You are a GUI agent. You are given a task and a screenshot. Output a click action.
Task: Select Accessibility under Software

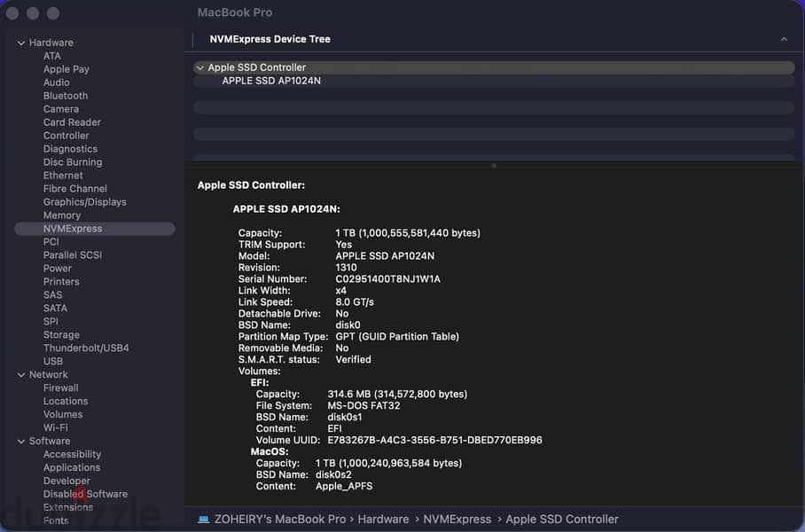click(x=72, y=455)
